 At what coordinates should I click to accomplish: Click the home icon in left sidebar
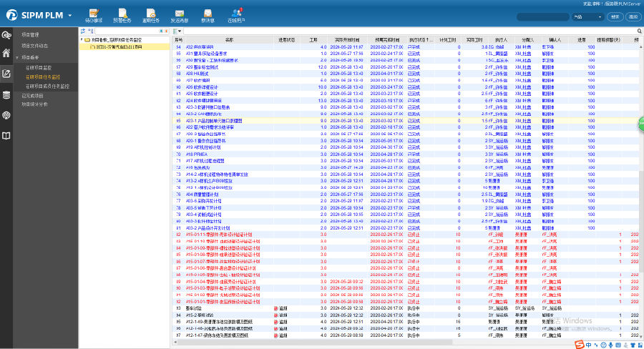(6, 53)
